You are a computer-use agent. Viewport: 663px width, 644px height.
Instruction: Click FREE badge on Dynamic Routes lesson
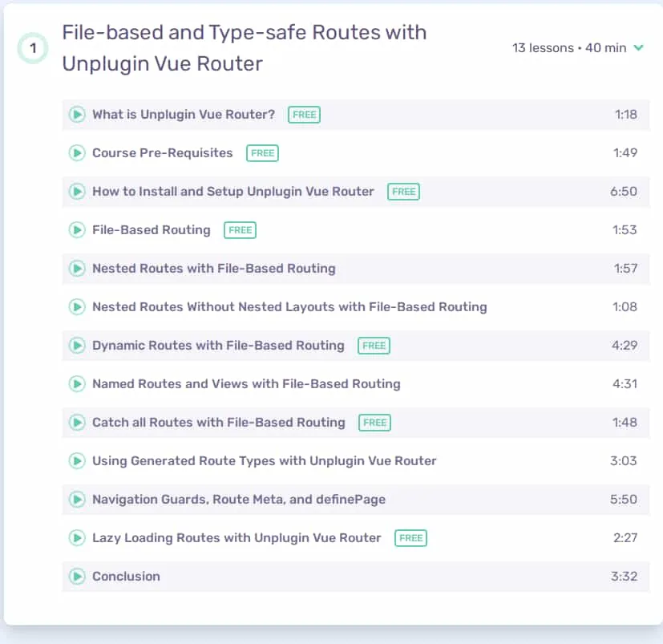pyautogui.click(x=374, y=346)
